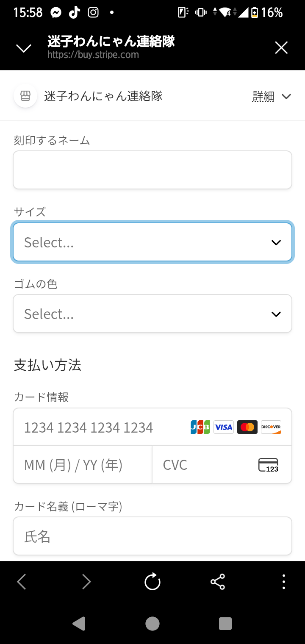Tap the CVC card help icon
The image size is (305, 644).
268,465
